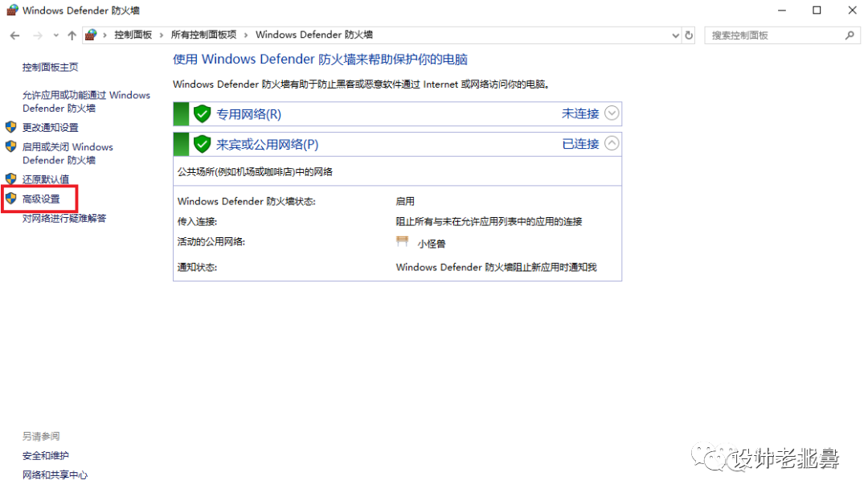Open 允许应用或功能通过 Windows Defender 防火墙
The image size is (868, 497).
[86, 101]
